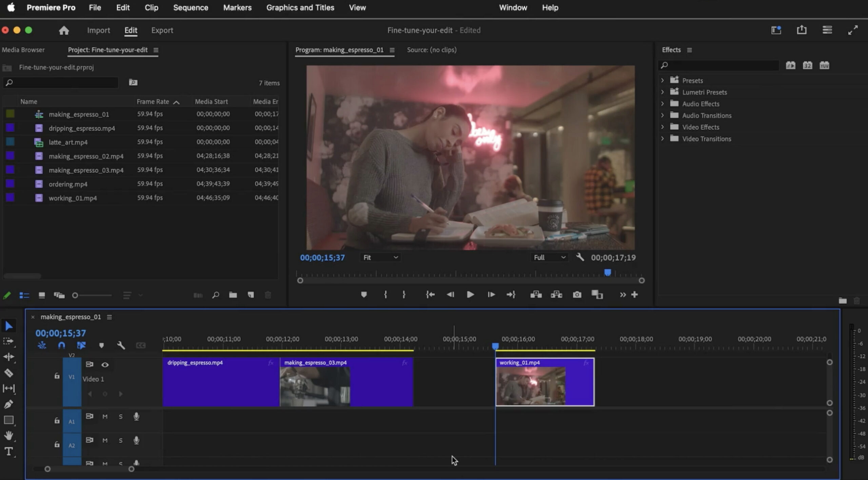Click the New Item icon in Project panel

(251, 295)
